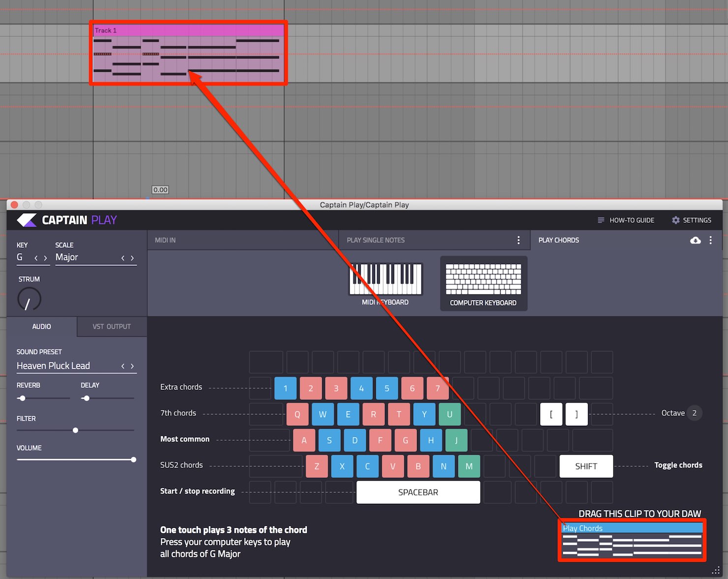Select next key with right arrow

point(45,258)
